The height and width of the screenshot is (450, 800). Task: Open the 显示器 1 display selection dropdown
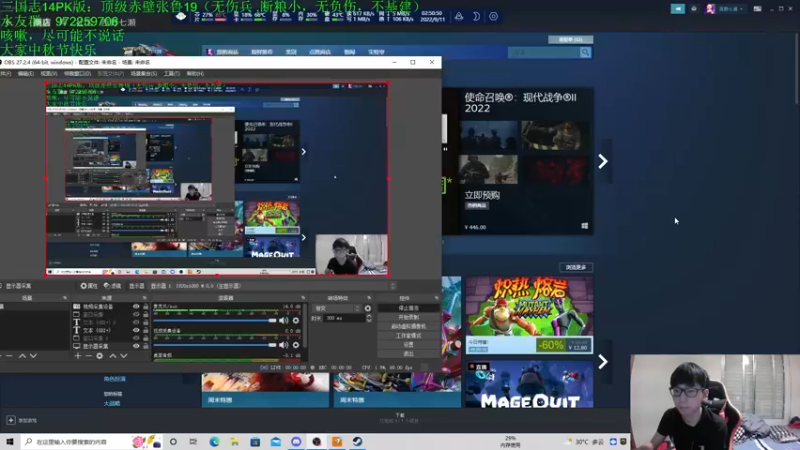273,286
